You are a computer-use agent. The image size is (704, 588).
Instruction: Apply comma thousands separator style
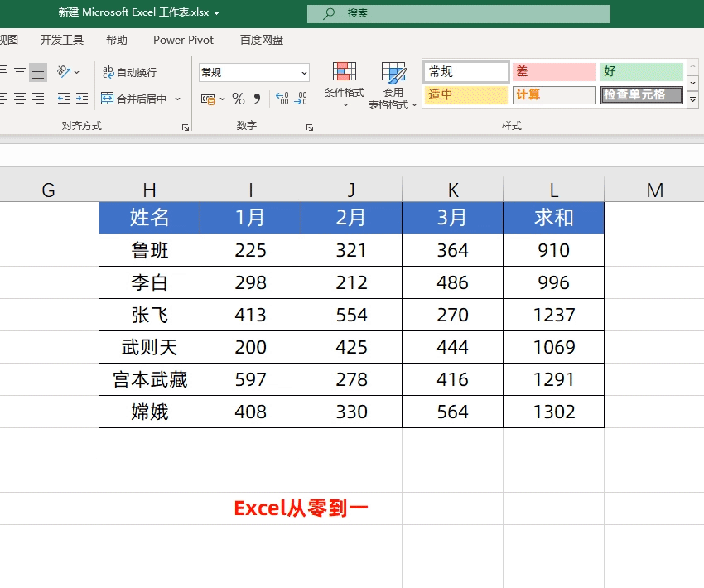click(257, 99)
